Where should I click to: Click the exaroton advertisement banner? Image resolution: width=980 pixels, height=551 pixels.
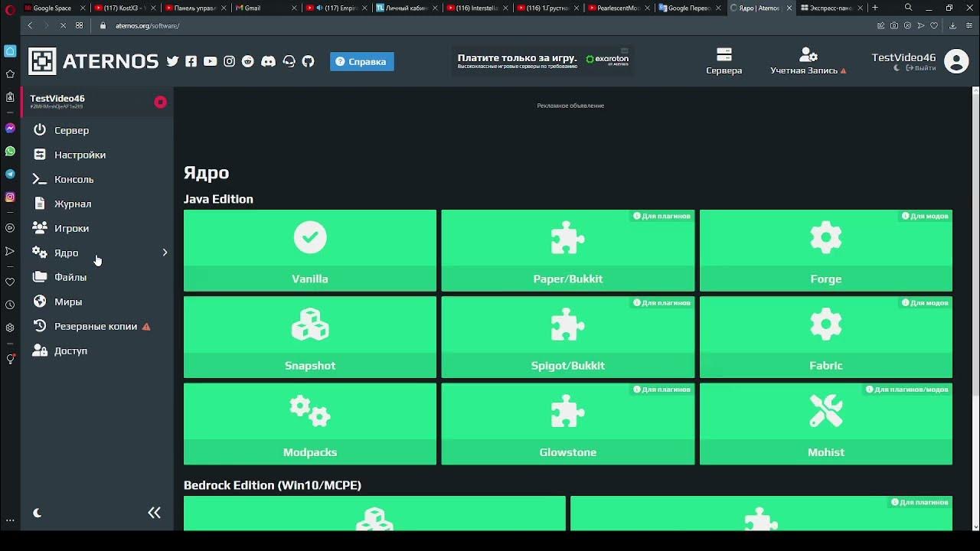coord(544,60)
